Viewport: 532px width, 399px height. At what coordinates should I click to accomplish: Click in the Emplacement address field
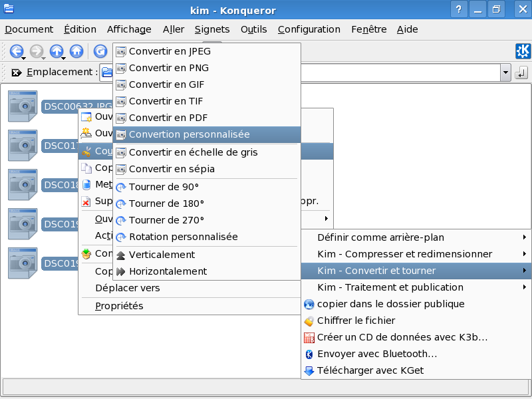400,72
